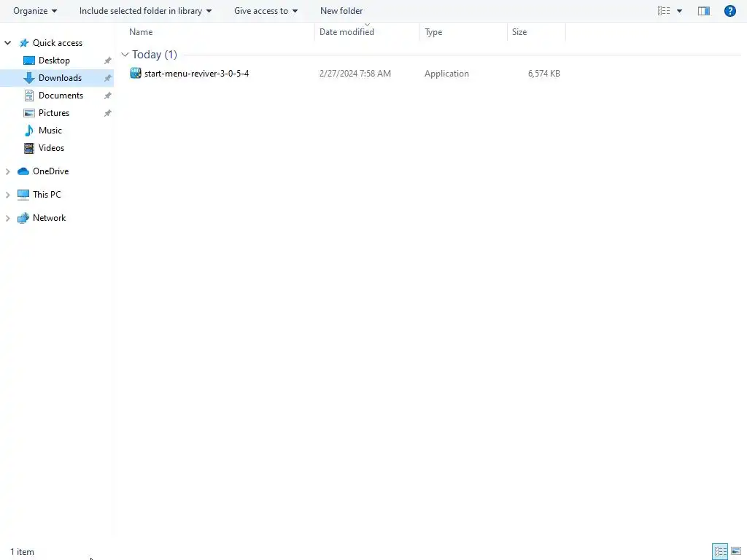This screenshot has width=747, height=560.
Task: Select the start-menu-reviver-3-0-5-4 file name
Action: point(196,74)
